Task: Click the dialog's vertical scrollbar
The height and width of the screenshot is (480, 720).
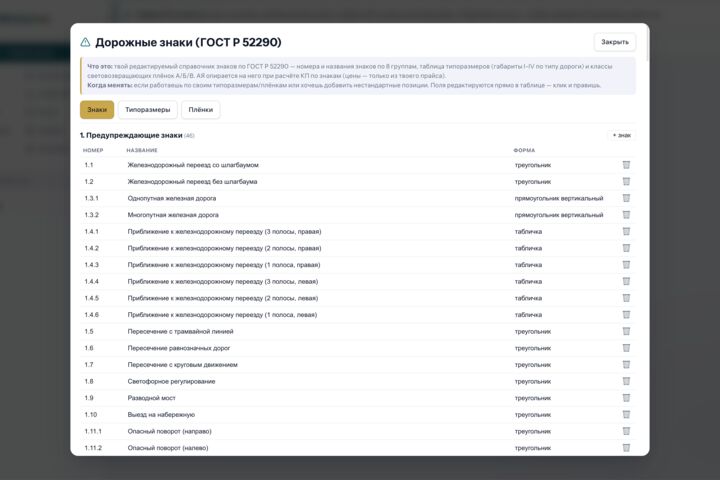Action: [647, 46]
